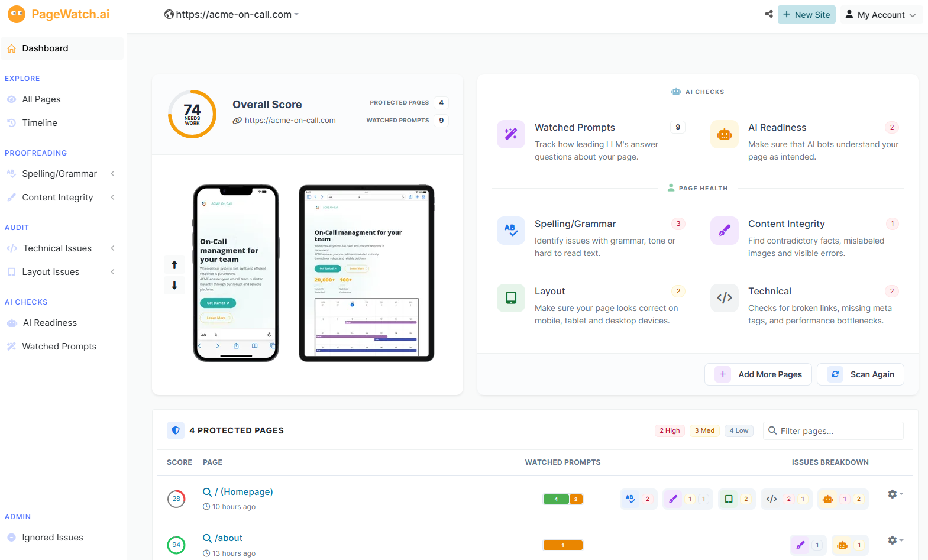Open the /about page link

coord(228,538)
